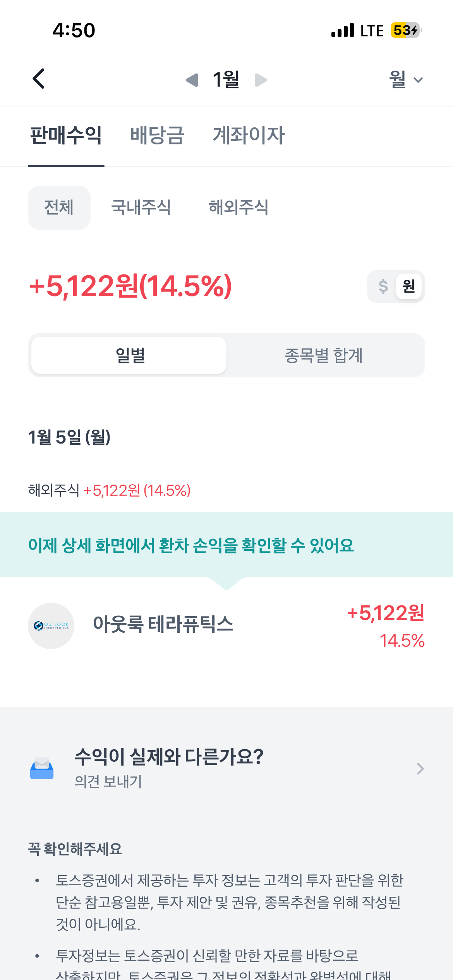Tap the cellular signal bars

pyautogui.click(x=343, y=30)
